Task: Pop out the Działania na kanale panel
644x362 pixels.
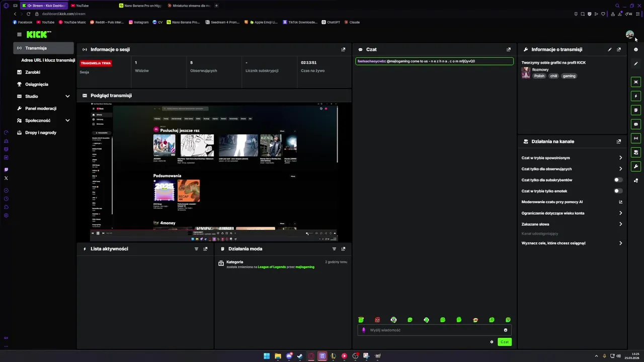Action: pyautogui.click(x=619, y=142)
